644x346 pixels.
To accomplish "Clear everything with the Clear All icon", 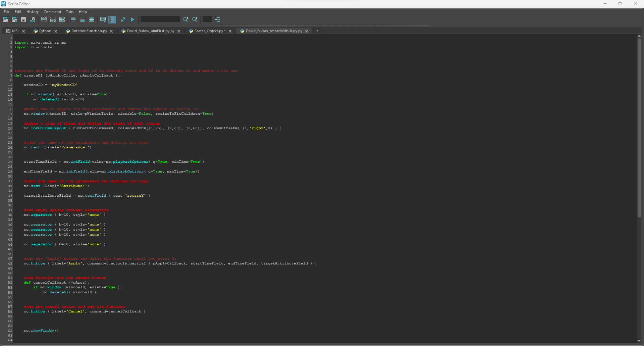I will coord(62,19).
